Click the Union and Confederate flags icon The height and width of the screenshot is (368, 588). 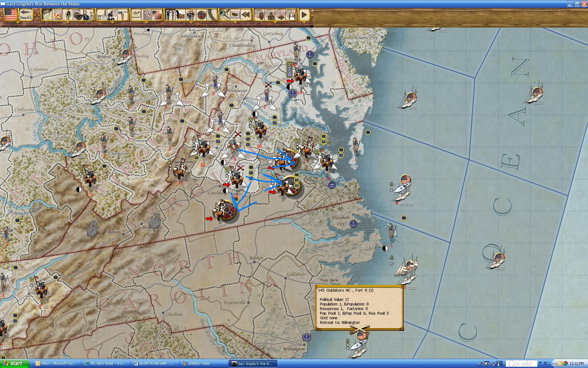[x=157, y=14]
